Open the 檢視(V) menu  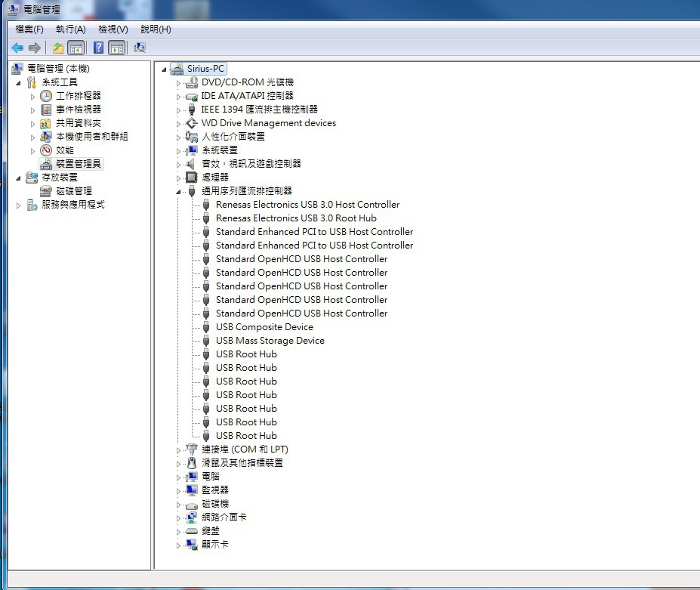click(x=113, y=29)
